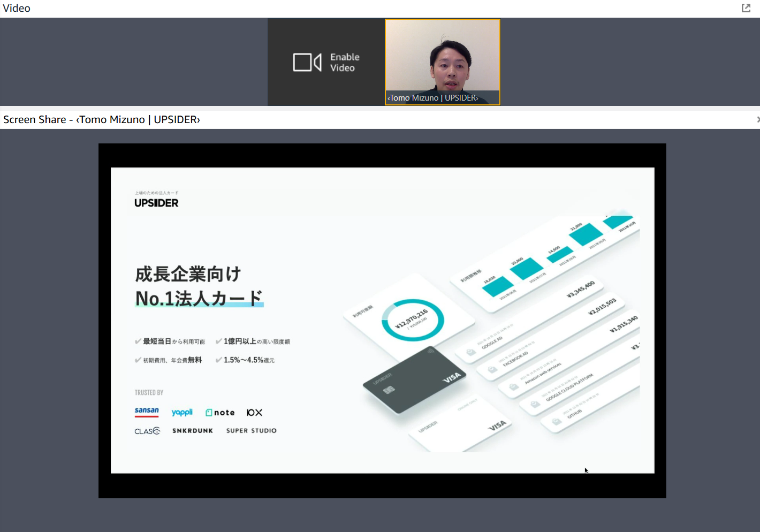The width and height of the screenshot is (760, 532).
Task: Click the note logo
Action: click(220, 413)
